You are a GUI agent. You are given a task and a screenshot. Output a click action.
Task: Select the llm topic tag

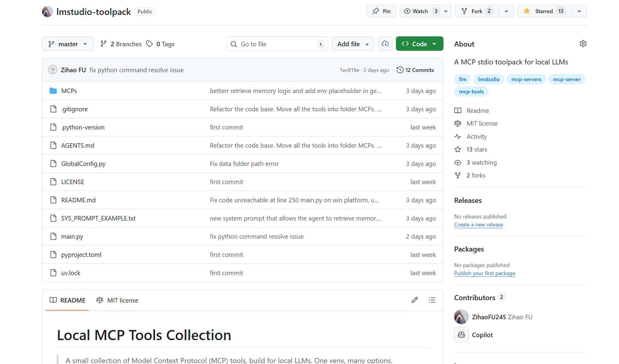click(x=463, y=79)
